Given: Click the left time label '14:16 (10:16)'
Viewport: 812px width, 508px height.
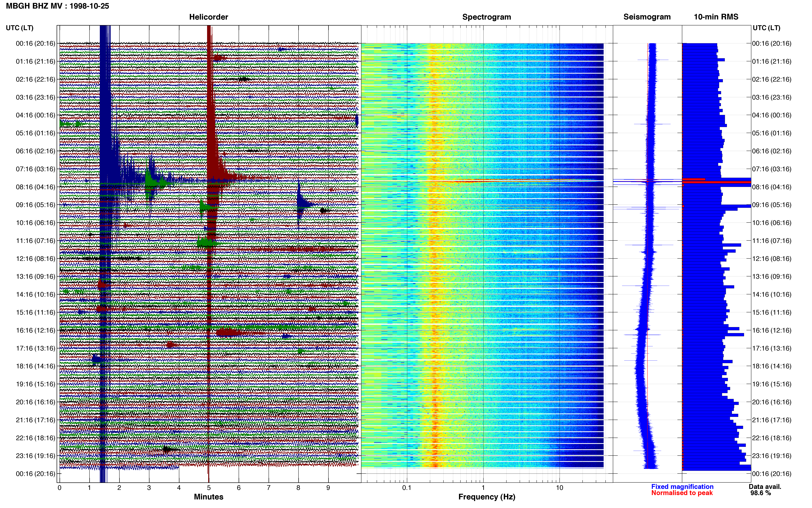Looking at the screenshot, I should (35, 294).
